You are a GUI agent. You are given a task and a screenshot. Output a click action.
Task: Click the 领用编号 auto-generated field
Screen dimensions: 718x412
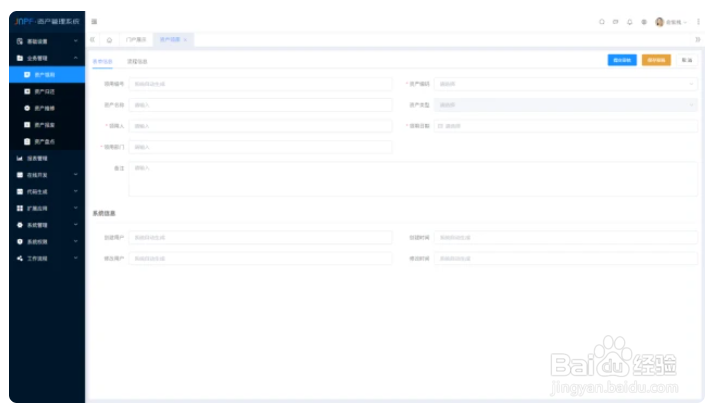pyautogui.click(x=261, y=84)
